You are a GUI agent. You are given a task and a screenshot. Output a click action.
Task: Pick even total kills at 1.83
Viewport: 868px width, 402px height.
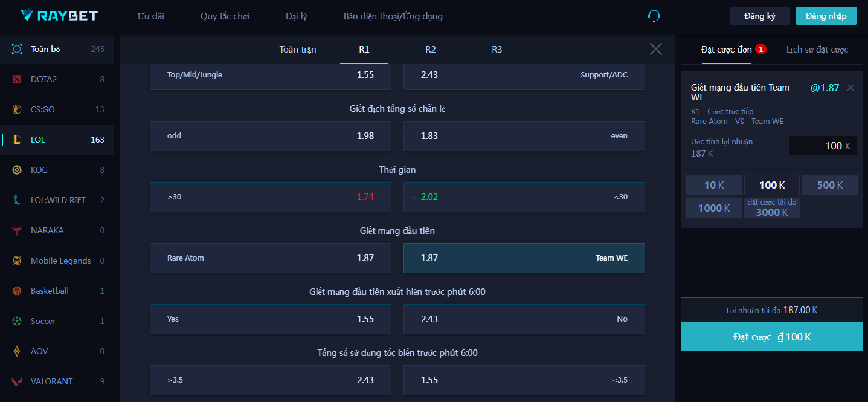pyautogui.click(x=524, y=136)
